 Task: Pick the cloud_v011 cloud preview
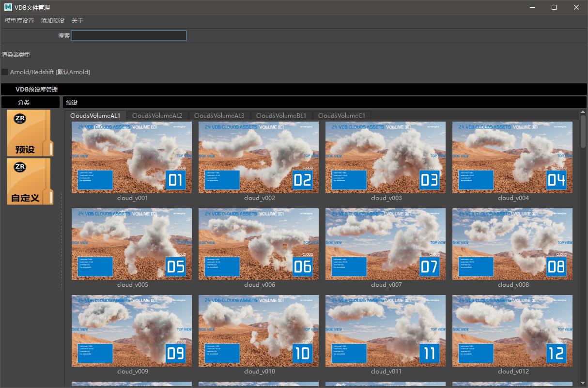[386, 331]
